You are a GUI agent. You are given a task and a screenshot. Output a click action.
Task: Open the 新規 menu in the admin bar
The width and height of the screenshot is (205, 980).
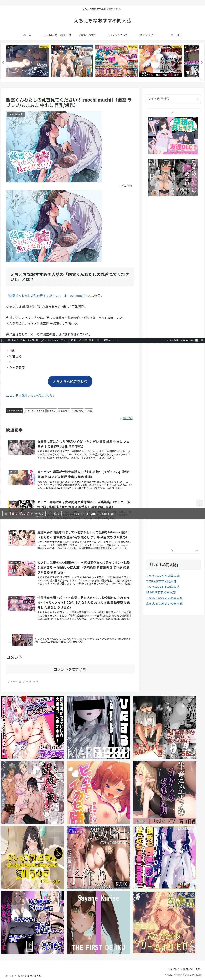point(72,340)
